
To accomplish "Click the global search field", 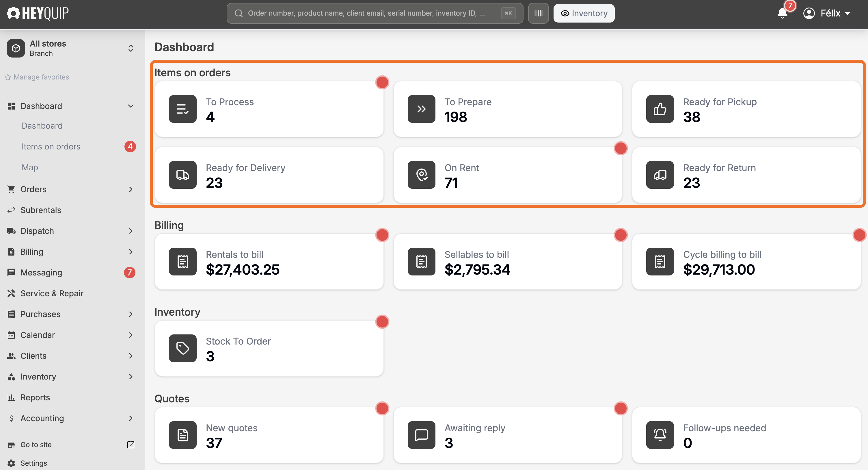I will (375, 13).
